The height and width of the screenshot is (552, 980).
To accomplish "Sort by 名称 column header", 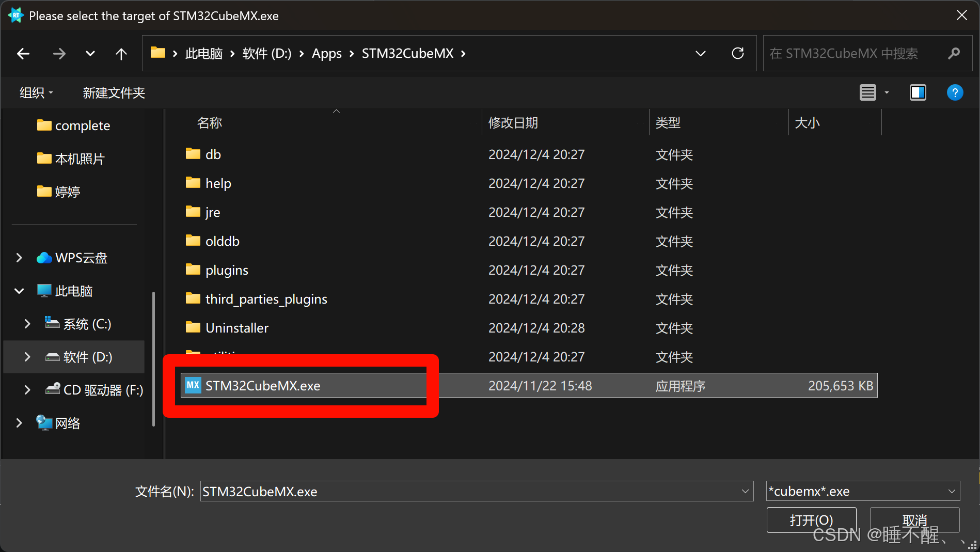I will [210, 123].
